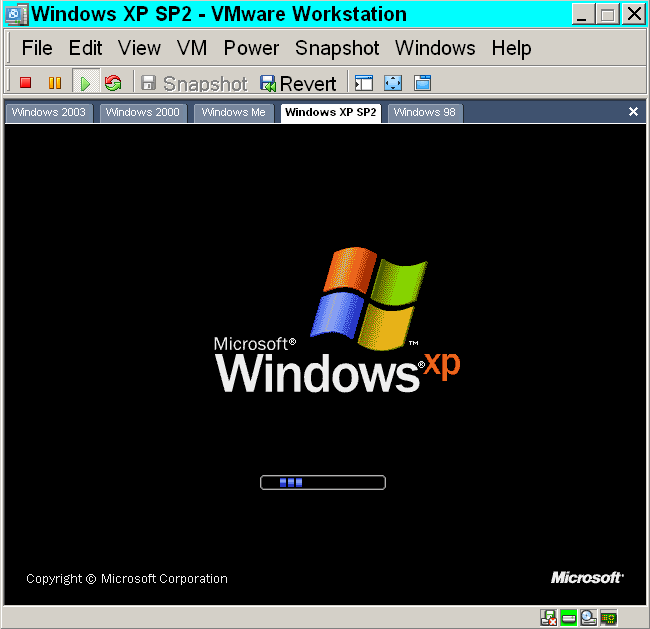Viewport: 650px width, 629px height.
Task: Open the Edit menu
Action: (x=85, y=48)
